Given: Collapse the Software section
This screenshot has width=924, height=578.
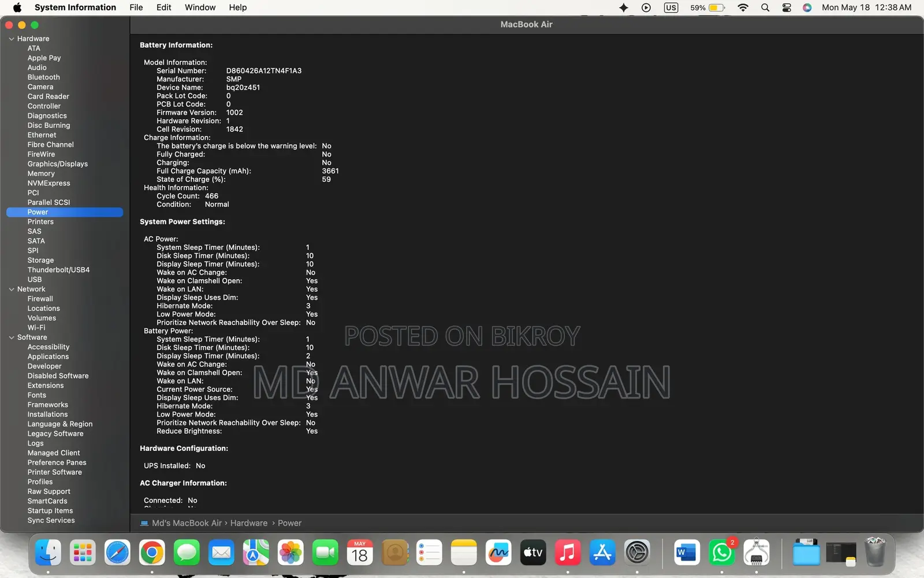Looking at the screenshot, I should click(12, 338).
